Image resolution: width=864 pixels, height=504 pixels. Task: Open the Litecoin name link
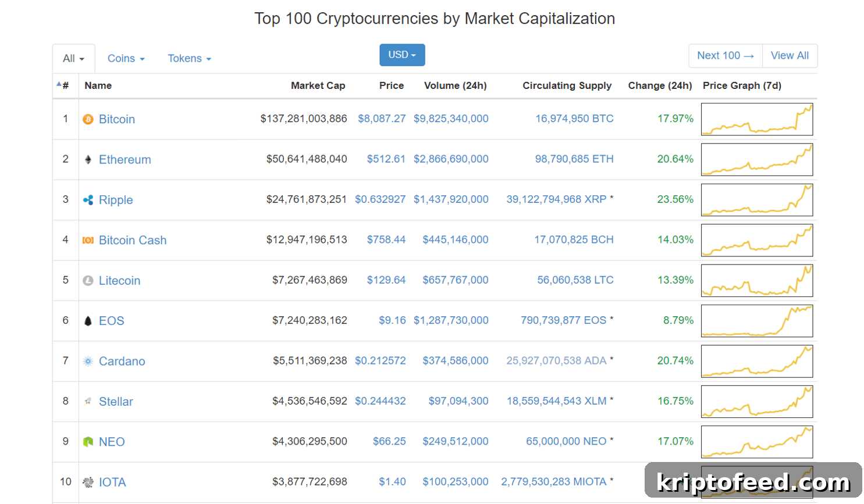coord(120,281)
